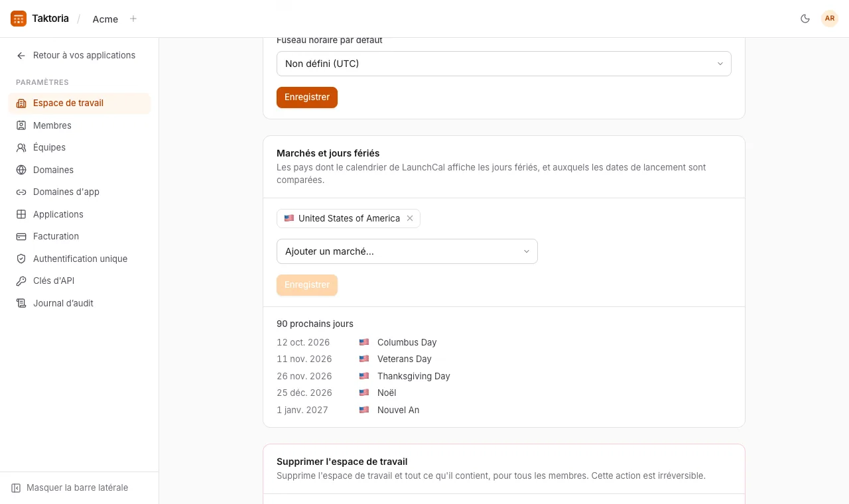This screenshot has height=504, width=849.
Task: Click the Clés d'API key icon
Action: [x=21, y=281]
